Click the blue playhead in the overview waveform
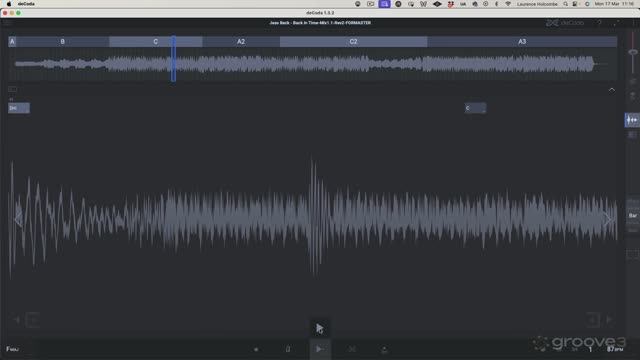 click(x=173, y=59)
